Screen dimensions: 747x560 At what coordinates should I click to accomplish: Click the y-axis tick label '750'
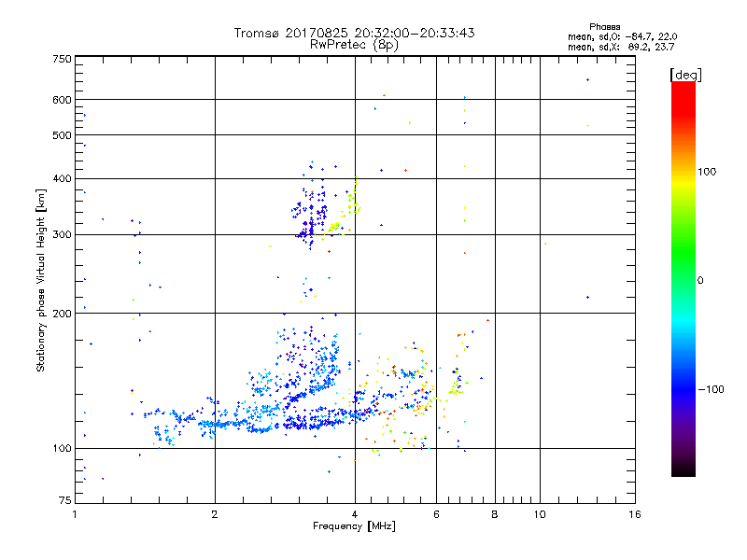(x=62, y=59)
